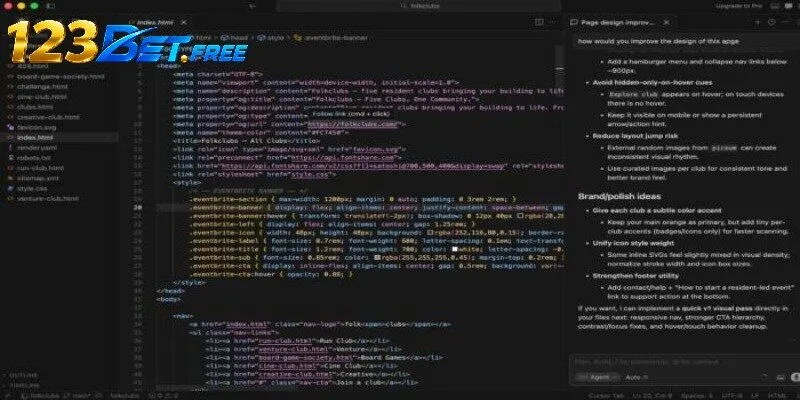Follow the style.css href link in code
This screenshot has width=800, height=400.
click(310, 174)
